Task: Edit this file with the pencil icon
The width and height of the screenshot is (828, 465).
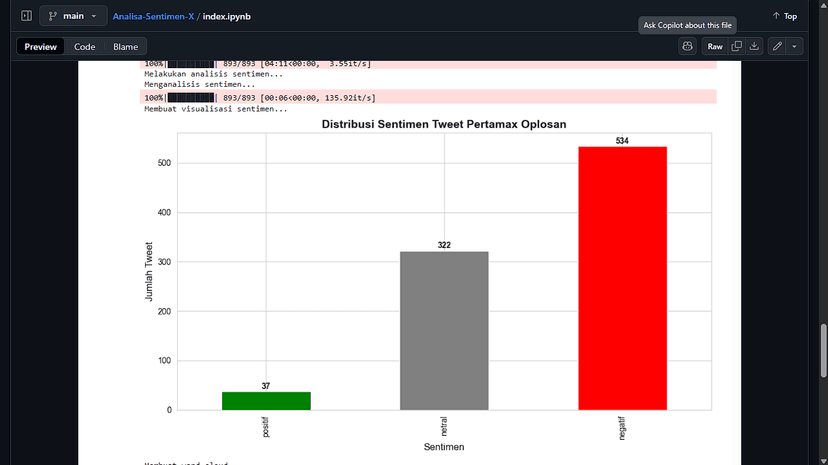Action: (x=777, y=46)
